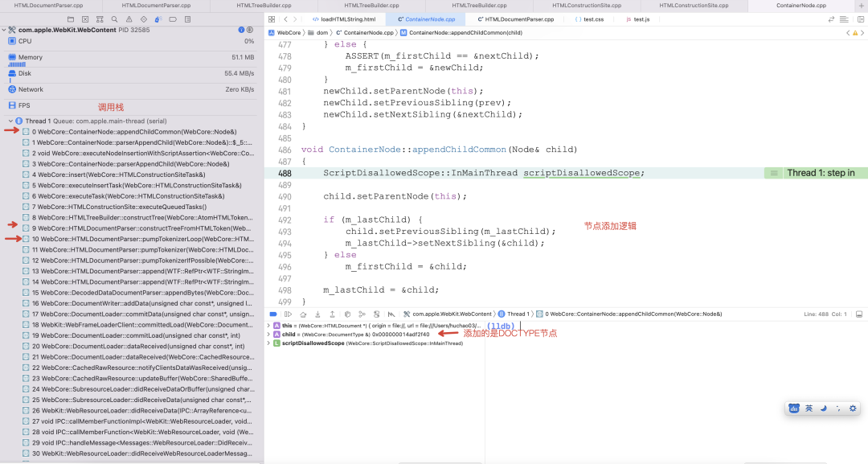Viewport: 868px width, 464px height.
Task: Click the Simulate Location arrow icon
Action: click(391, 314)
